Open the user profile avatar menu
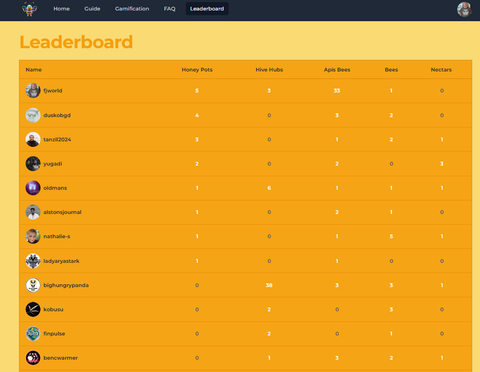 point(464,9)
